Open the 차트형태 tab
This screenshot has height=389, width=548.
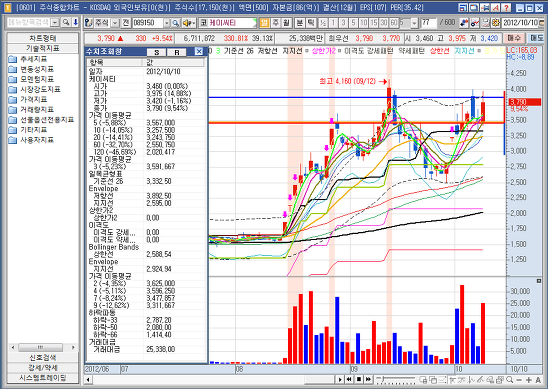(43, 38)
